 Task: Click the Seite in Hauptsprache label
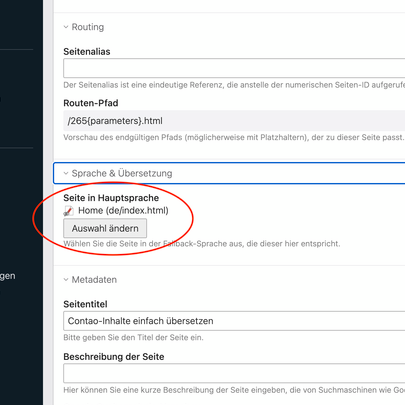click(x=111, y=198)
